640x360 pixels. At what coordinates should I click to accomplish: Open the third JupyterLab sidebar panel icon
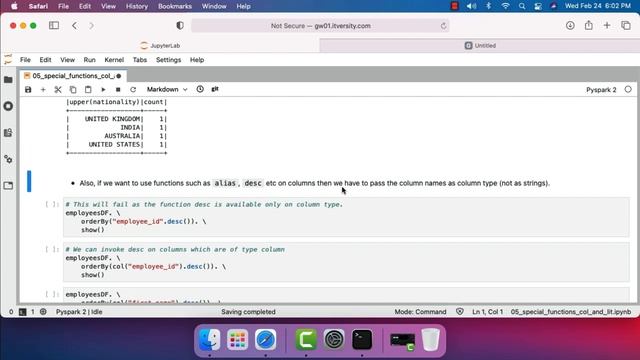[8, 133]
